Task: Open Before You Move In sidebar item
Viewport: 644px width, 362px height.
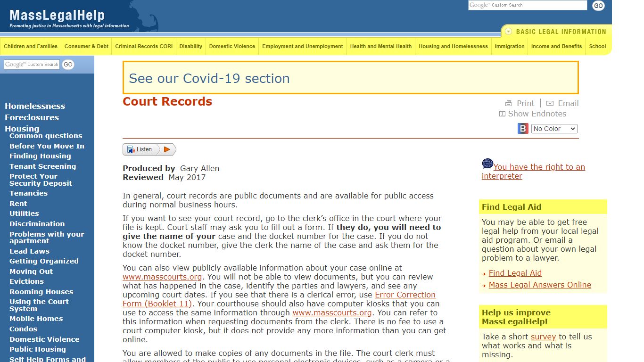Action: coord(47,146)
